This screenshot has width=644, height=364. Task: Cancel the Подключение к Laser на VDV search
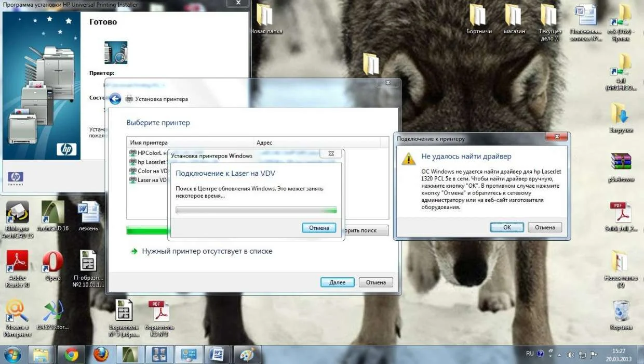click(x=319, y=228)
